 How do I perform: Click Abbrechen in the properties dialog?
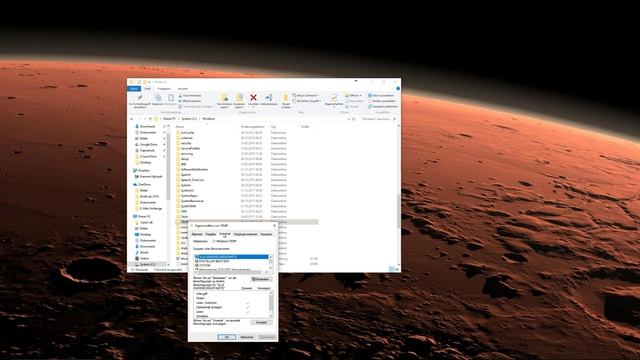tap(247, 337)
